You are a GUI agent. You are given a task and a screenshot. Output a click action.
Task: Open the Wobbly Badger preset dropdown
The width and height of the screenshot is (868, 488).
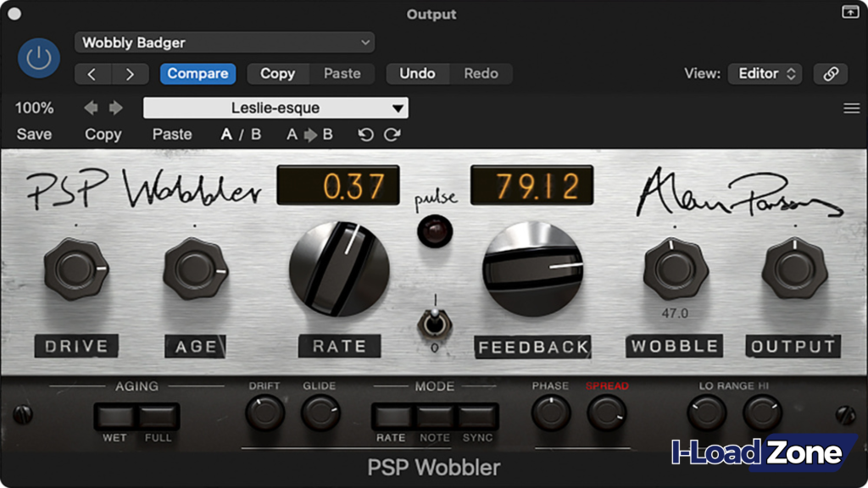point(225,42)
